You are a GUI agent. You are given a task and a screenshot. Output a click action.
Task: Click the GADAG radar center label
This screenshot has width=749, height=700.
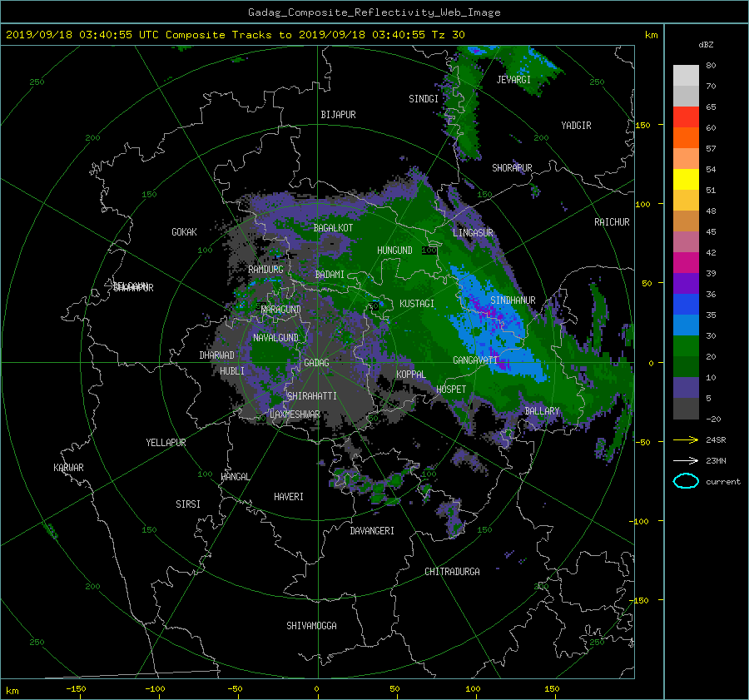[x=316, y=363]
